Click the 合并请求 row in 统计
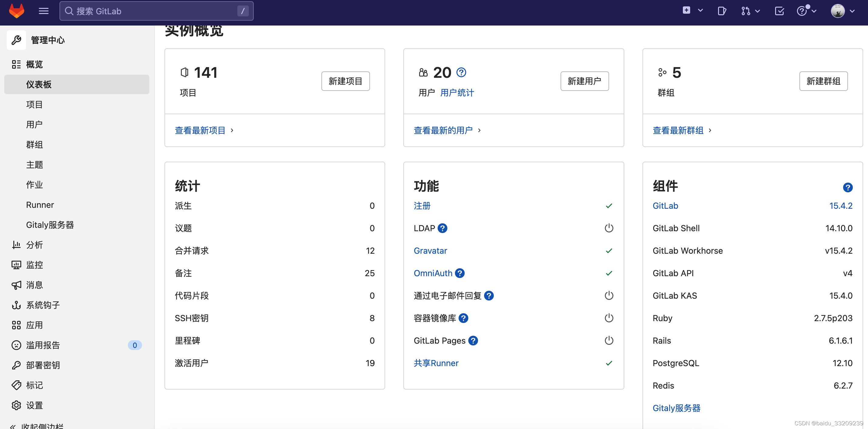868x429 pixels. [275, 251]
